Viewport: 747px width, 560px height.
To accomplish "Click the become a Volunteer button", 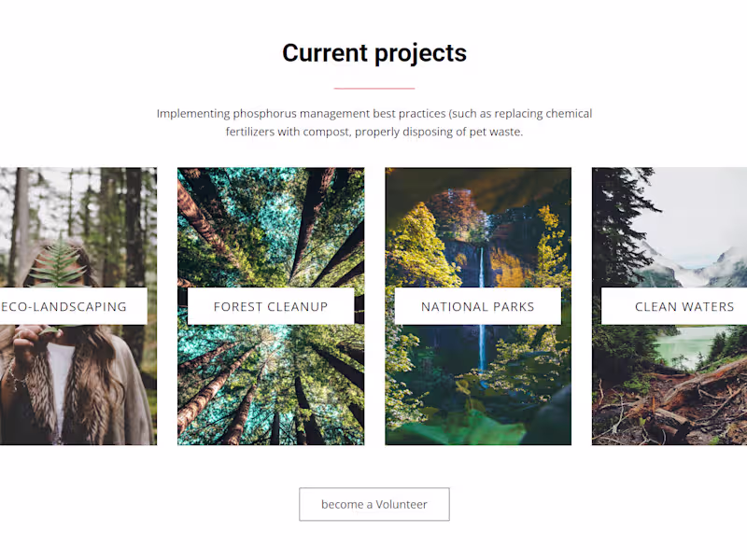I will click(373, 504).
